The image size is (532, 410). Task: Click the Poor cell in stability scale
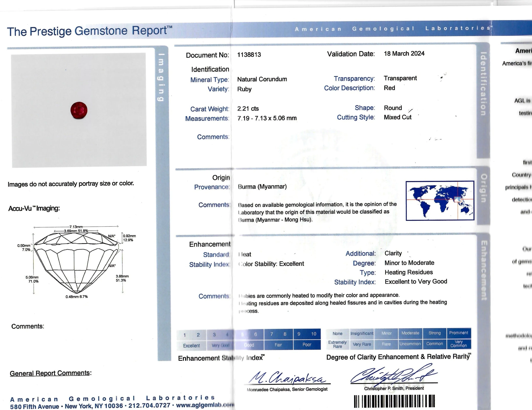point(307,345)
